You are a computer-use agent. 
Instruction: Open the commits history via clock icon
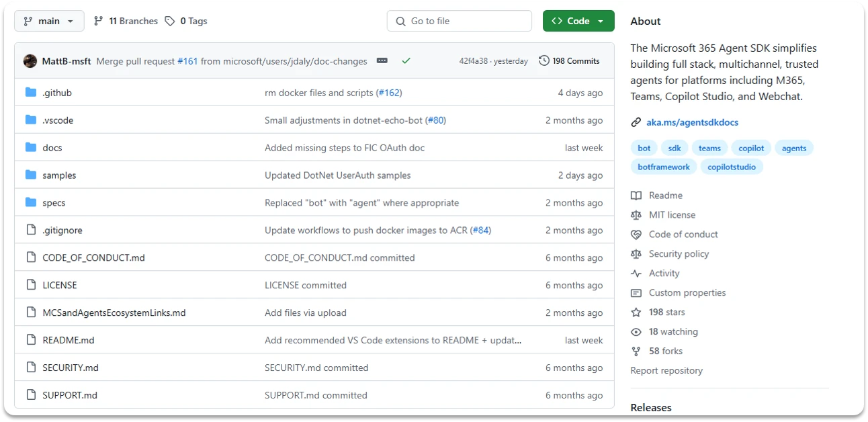pyautogui.click(x=544, y=60)
